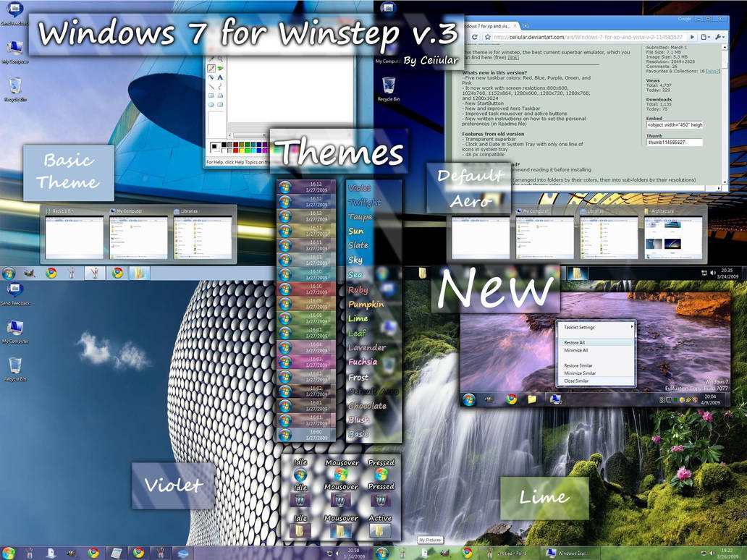
Task: Open GIMP from Basic Theme taskbar
Action: (x=30, y=273)
